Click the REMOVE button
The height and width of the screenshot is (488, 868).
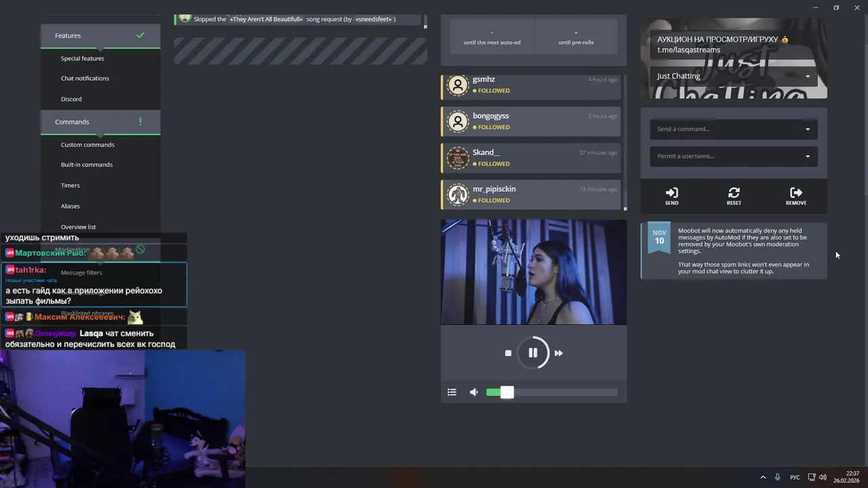[796, 197]
